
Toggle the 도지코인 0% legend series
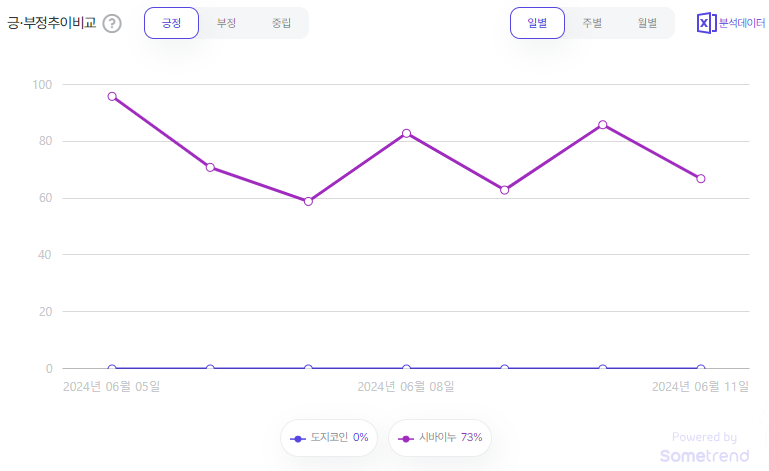329,438
